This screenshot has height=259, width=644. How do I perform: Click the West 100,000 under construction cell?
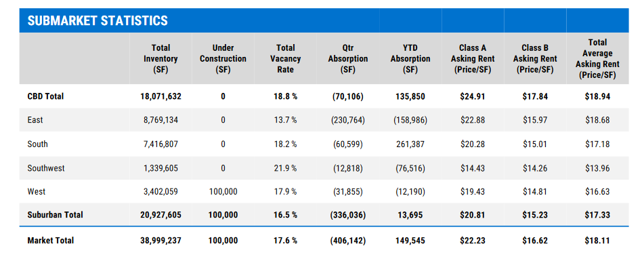(223, 192)
